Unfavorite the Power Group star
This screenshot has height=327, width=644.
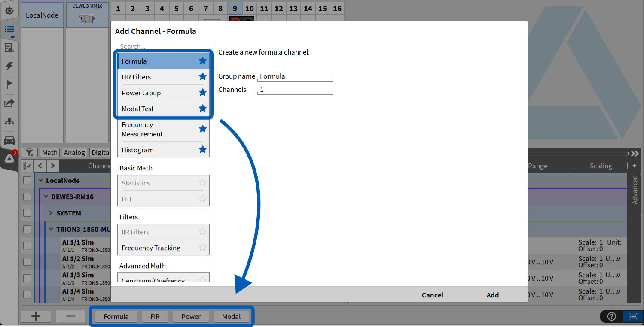[203, 92]
